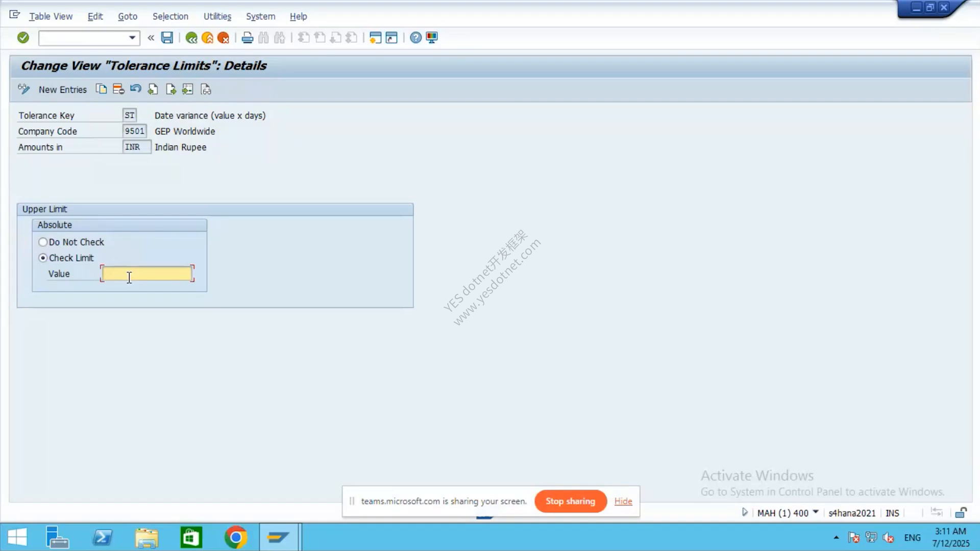Select the Check Limit radio button
Viewport: 980px width, 551px height.
coord(43,258)
